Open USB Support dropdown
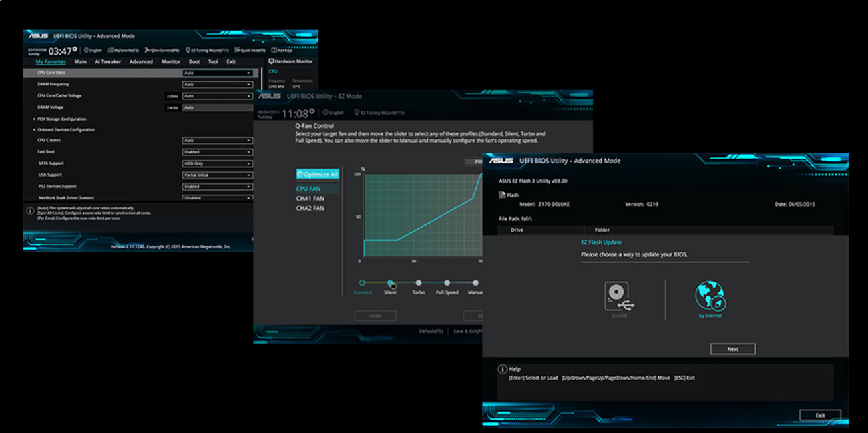 218,175
